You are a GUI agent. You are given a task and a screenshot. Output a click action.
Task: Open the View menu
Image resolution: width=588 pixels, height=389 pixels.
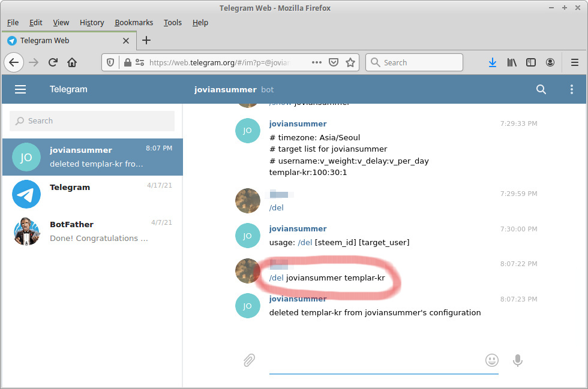tap(61, 23)
